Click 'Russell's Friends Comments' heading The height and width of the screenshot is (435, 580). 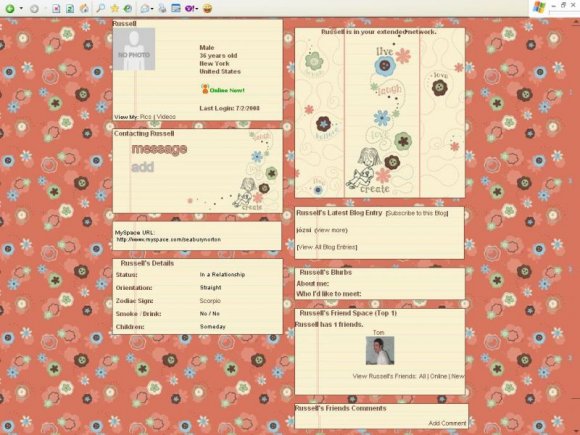[340, 408]
